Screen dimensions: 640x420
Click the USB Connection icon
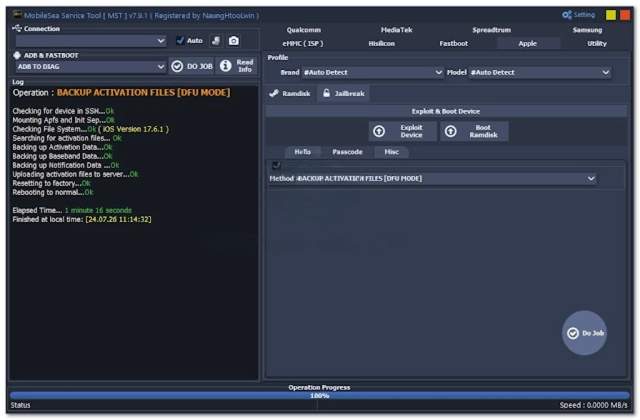click(17, 28)
